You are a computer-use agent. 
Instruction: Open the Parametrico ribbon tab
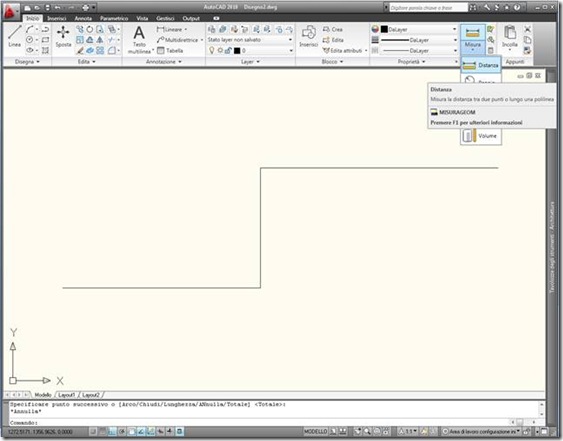tap(114, 18)
